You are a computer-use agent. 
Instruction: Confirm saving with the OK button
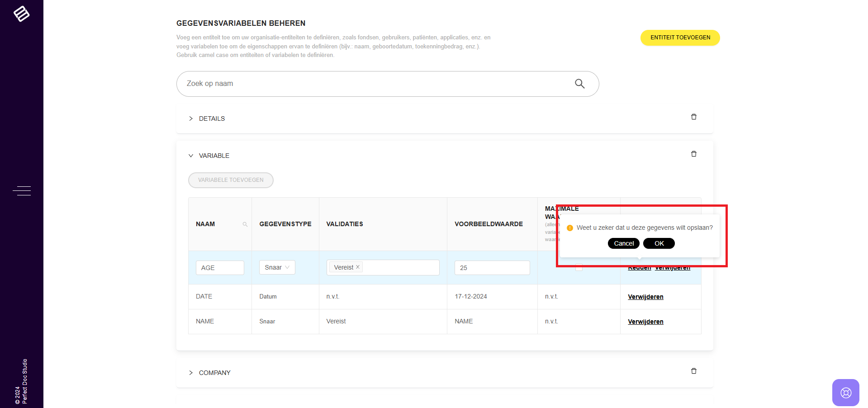coord(659,243)
